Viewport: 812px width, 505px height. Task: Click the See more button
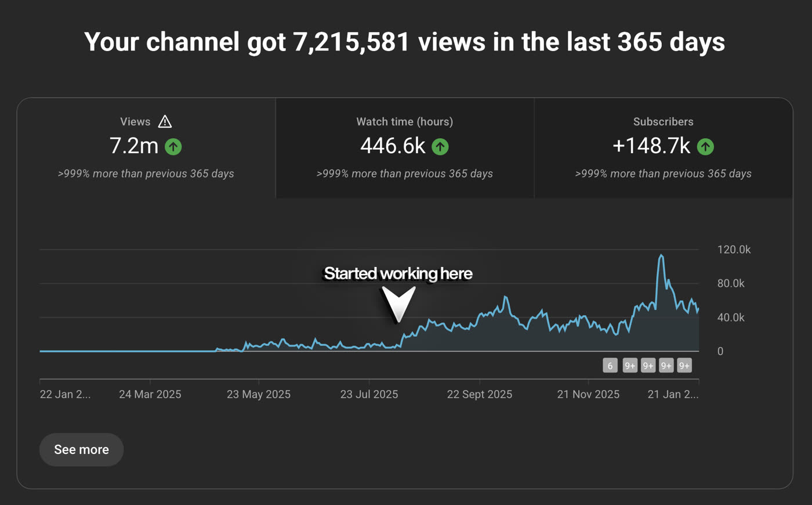click(81, 449)
